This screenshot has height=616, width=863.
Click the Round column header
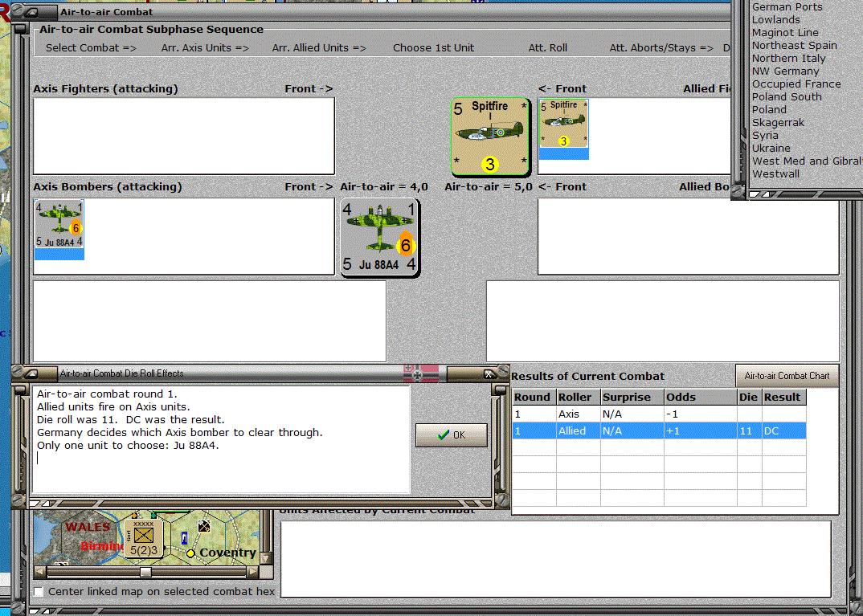(x=534, y=397)
